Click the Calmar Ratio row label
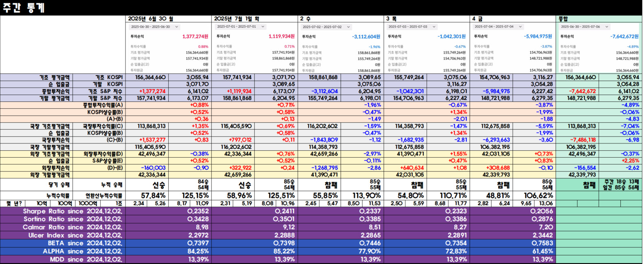This screenshot has height=264, width=644. coord(73,227)
